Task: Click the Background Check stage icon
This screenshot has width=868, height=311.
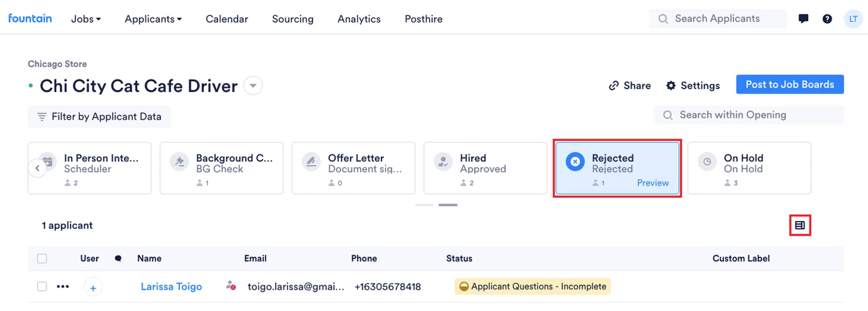Action: 179,161
